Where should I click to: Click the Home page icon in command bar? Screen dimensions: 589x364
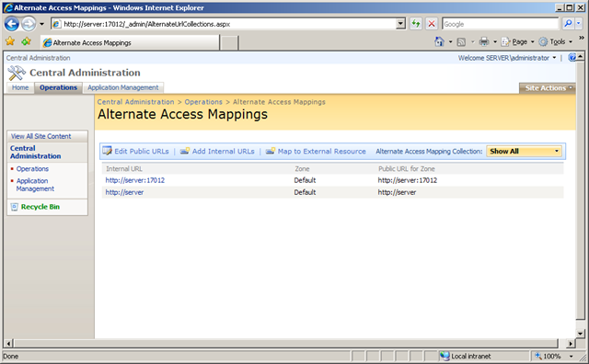click(439, 41)
